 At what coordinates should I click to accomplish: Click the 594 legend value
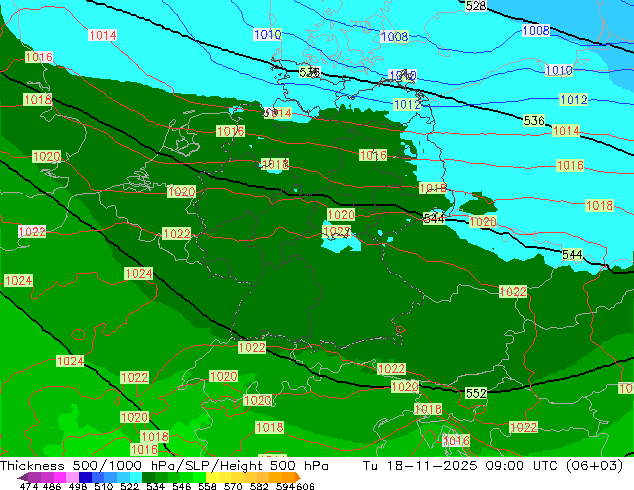tap(285, 486)
